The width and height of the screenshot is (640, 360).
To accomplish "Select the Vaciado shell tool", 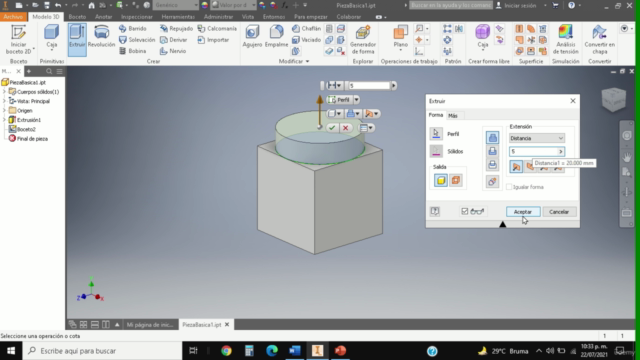I will pos(307,40).
